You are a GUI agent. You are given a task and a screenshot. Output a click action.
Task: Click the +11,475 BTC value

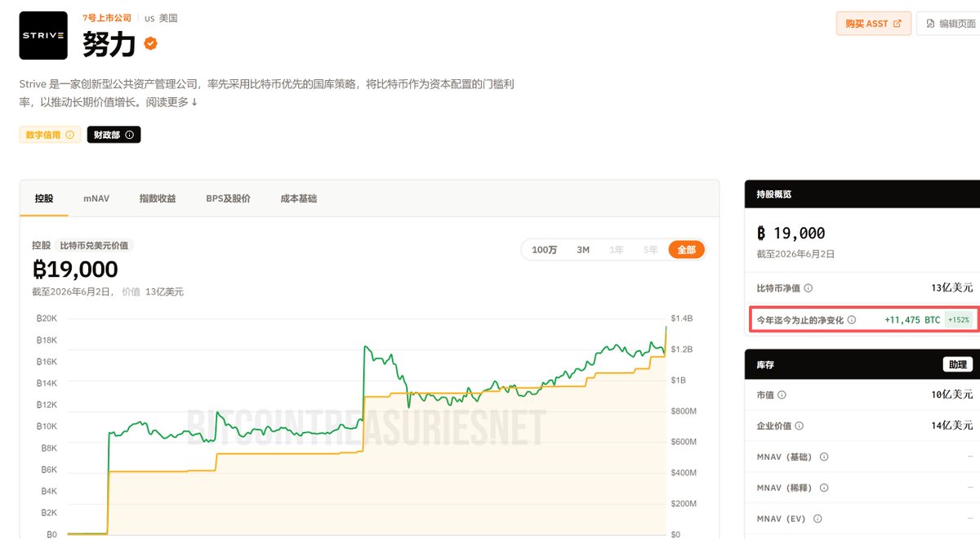(x=912, y=320)
